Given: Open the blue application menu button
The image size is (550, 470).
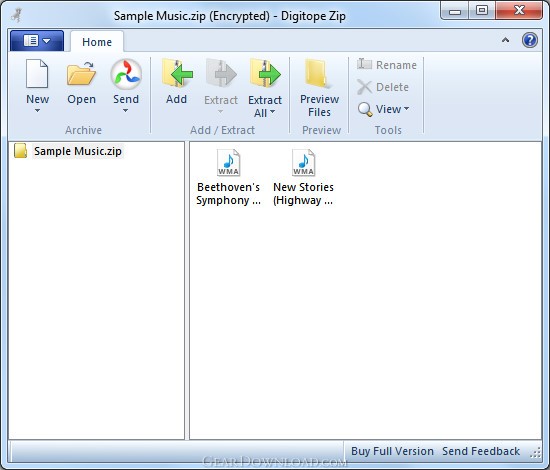Looking at the screenshot, I should click(x=37, y=41).
